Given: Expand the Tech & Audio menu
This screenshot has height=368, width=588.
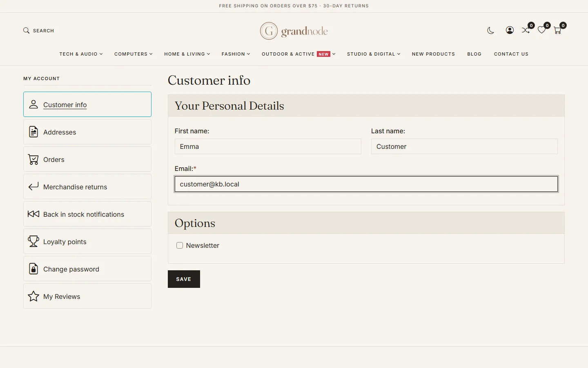Looking at the screenshot, I should pyautogui.click(x=81, y=54).
